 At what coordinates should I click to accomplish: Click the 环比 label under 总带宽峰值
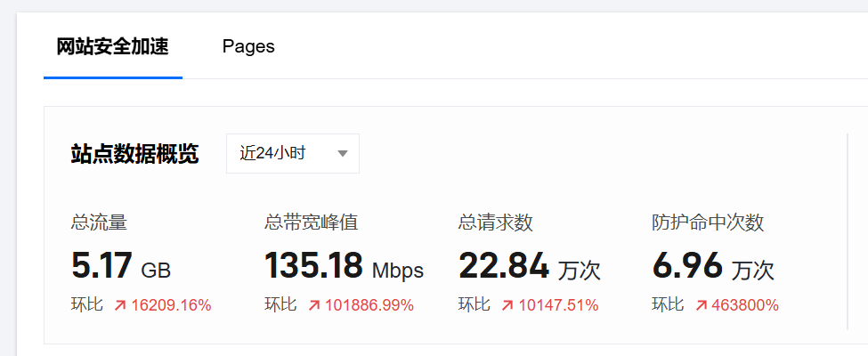(x=280, y=304)
